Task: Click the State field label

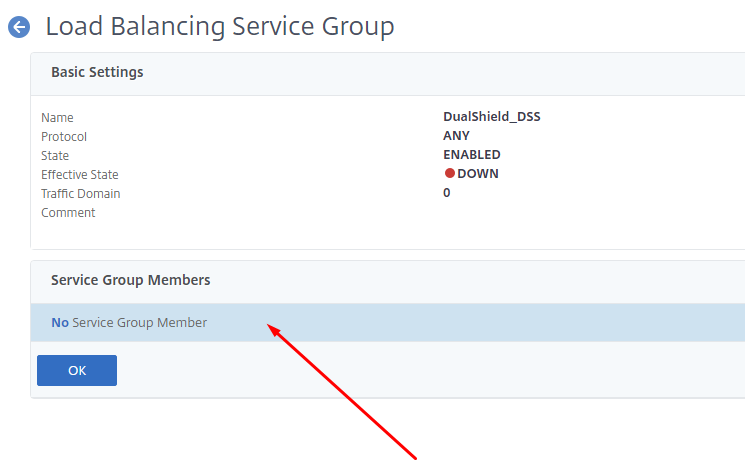Action: [x=55, y=156]
